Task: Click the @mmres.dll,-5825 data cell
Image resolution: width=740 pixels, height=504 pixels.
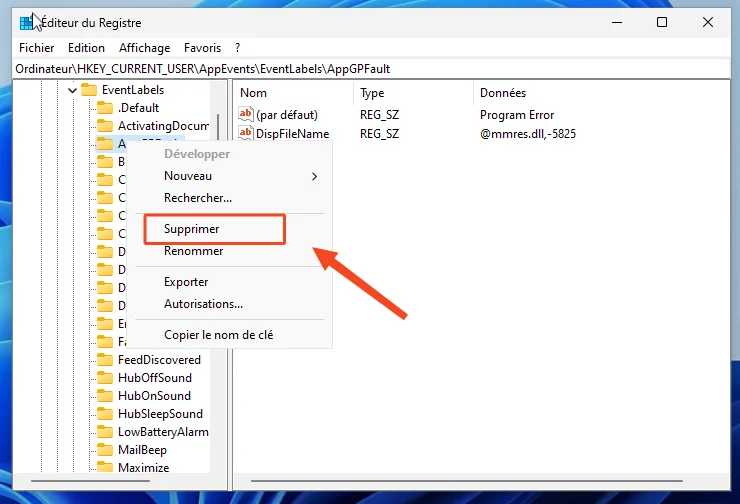Action: (528, 134)
